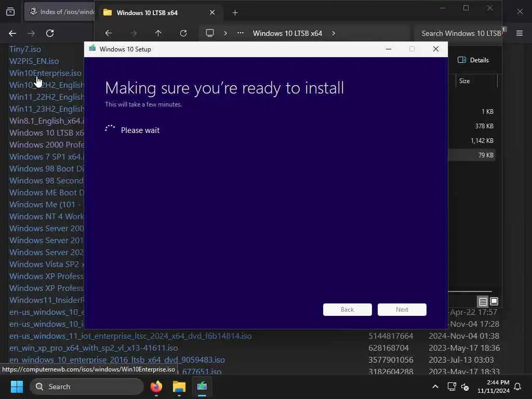Viewport: 532px width, 399px height.
Task: Open Firefox from the taskbar
Action: click(156, 387)
